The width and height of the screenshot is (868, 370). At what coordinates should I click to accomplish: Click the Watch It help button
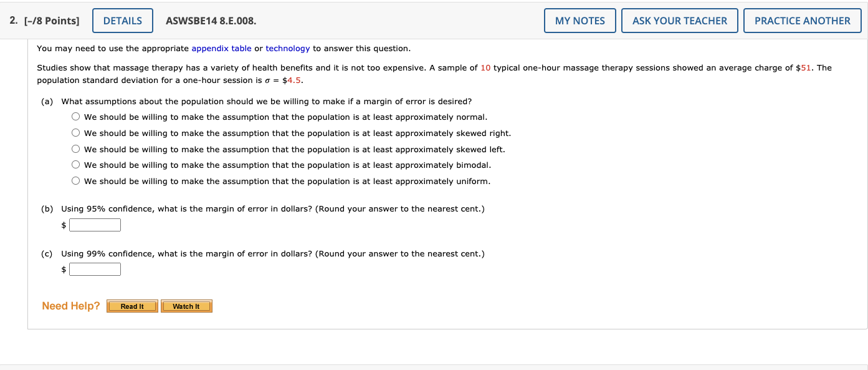pyautogui.click(x=186, y=306)
